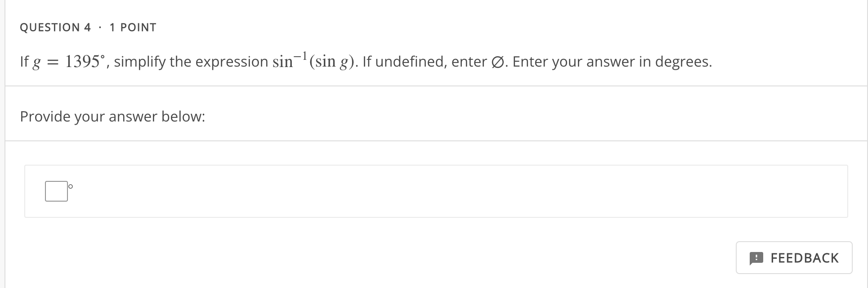The width and height of the screenshot is (868, 288).
Task: Click the QUESTION 4 heading
Action: 55,27
